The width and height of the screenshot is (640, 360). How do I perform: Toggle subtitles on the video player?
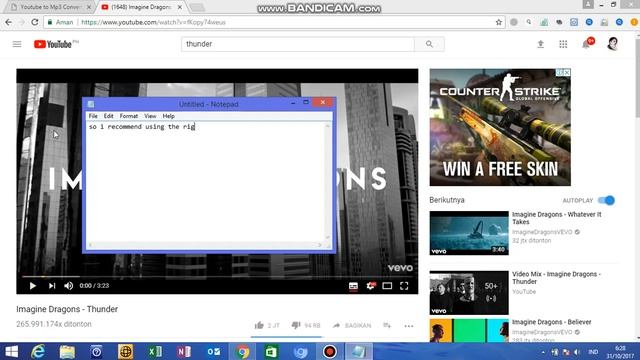(353, 286)
